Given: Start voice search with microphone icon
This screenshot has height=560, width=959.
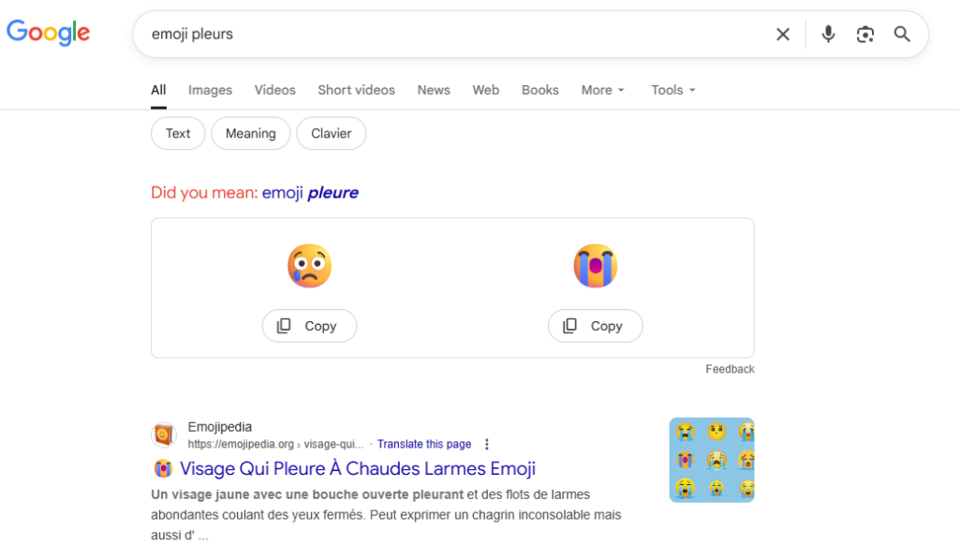Looking at the screenshot, I should coord(828,35).
